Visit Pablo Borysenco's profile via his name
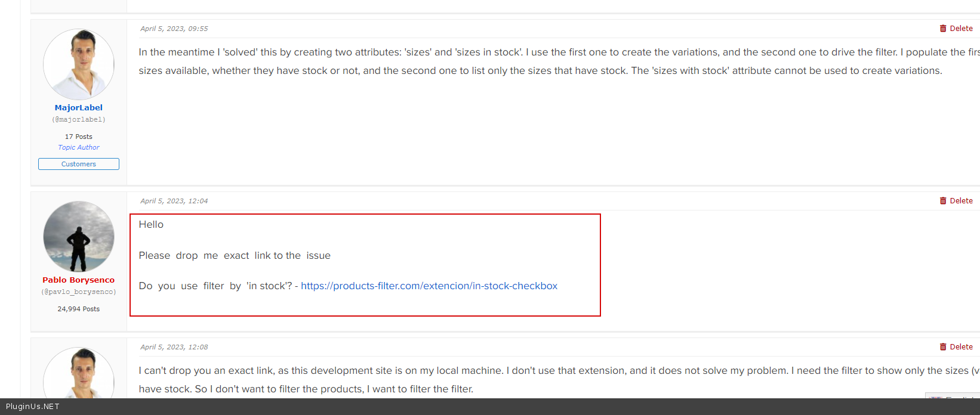 pyautogui.click(x=79, y=280)
